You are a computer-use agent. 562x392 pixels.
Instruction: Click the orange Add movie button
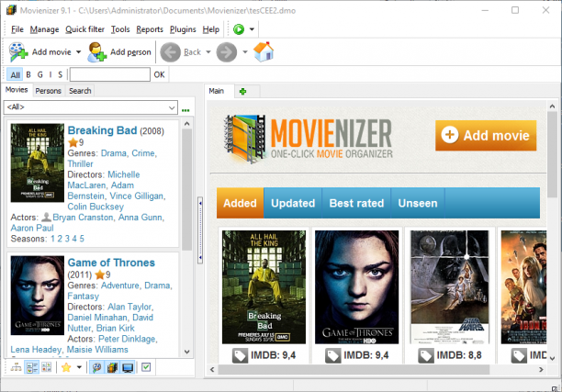pyautogui.click(x=486, y=136)
